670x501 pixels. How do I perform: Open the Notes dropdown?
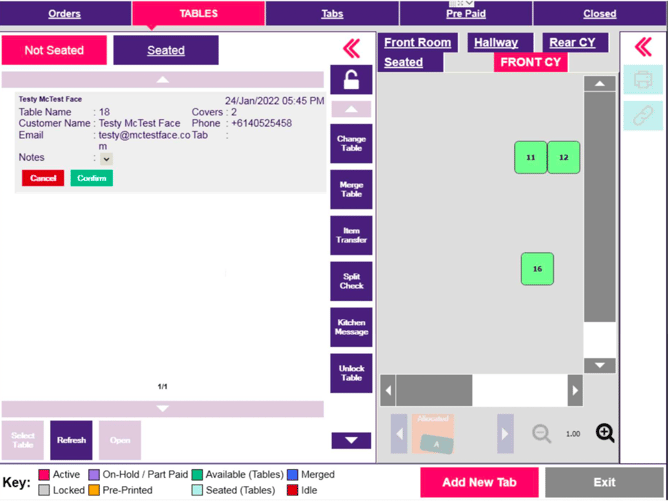[106, 159]
